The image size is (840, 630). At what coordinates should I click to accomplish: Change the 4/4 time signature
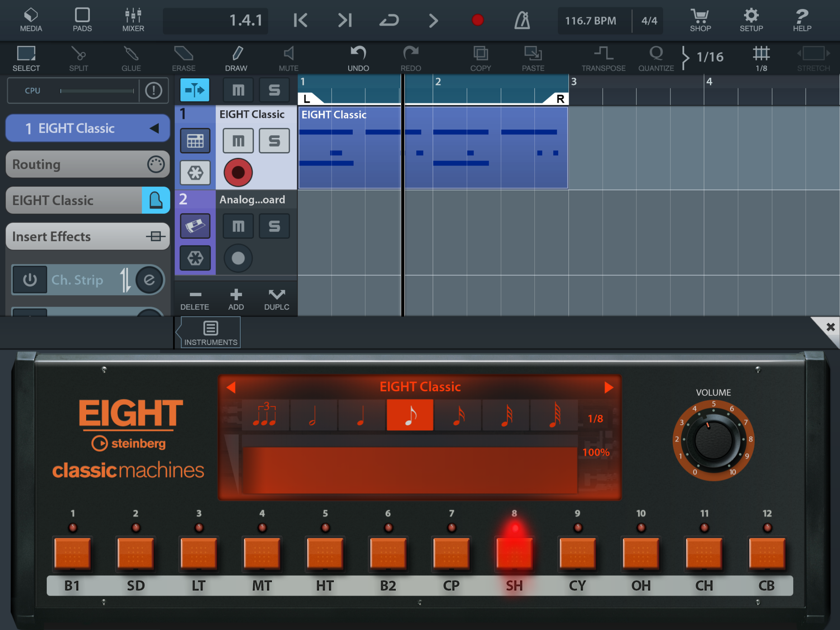pyautogui.click(x=649, y=21)
